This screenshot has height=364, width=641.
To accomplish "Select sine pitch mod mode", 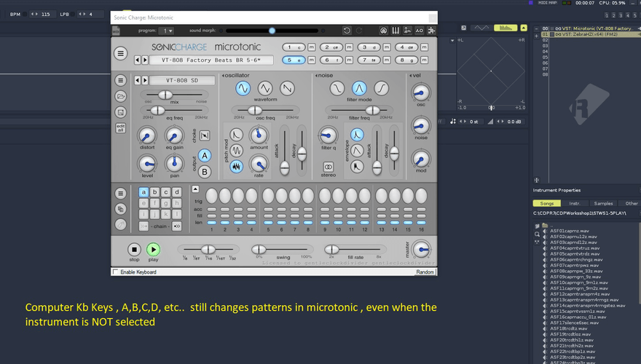I will point(236,151).
